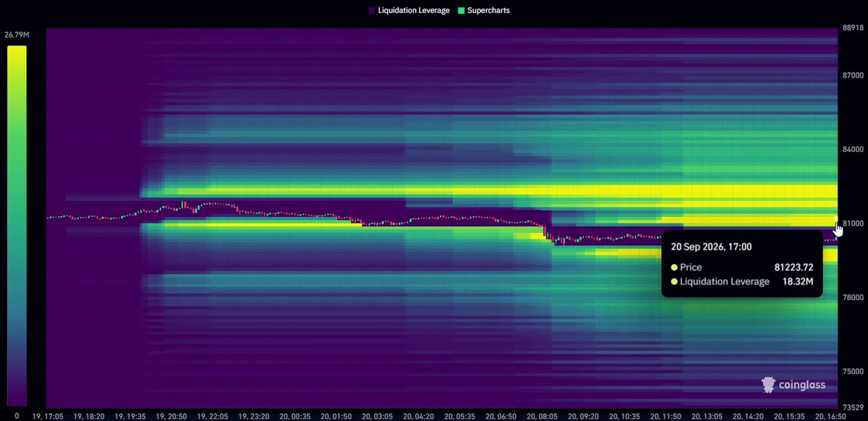
Task: Click the 78000 price axis label
Action: [x=854, y=297]
